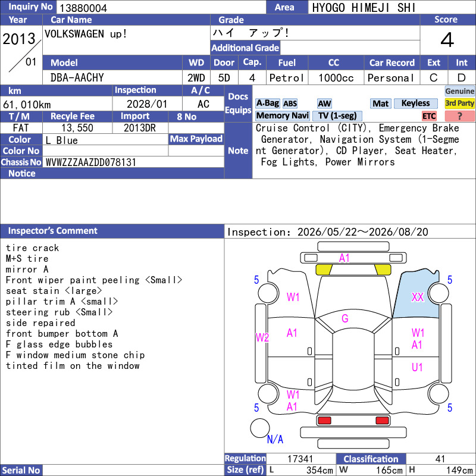
Task: Click the Memory Navi badge
Action: point(282,115)
